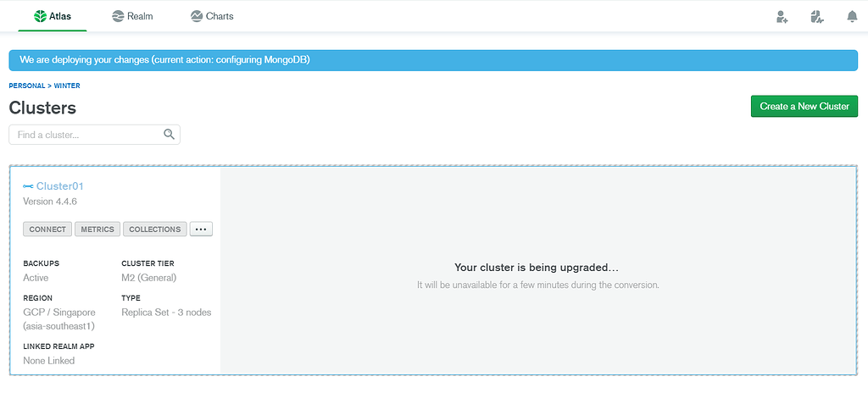Switch to the Realm tab

(132, 16)
